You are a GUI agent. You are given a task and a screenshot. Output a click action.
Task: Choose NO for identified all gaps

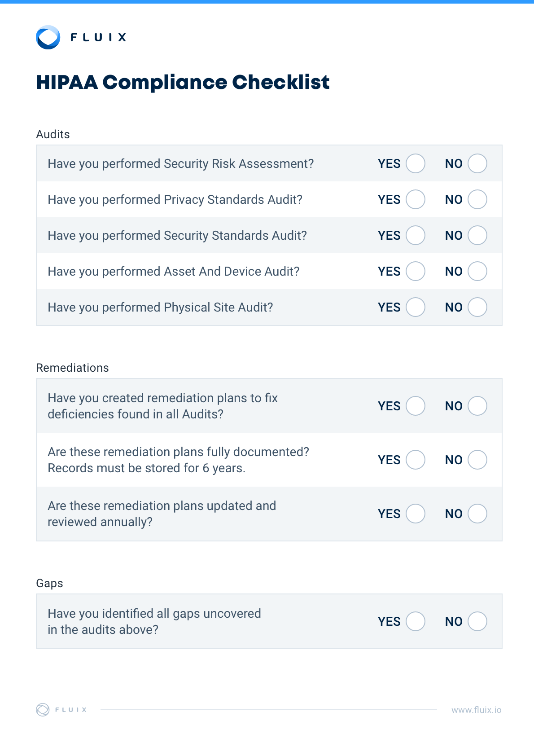tap(477, 621)
